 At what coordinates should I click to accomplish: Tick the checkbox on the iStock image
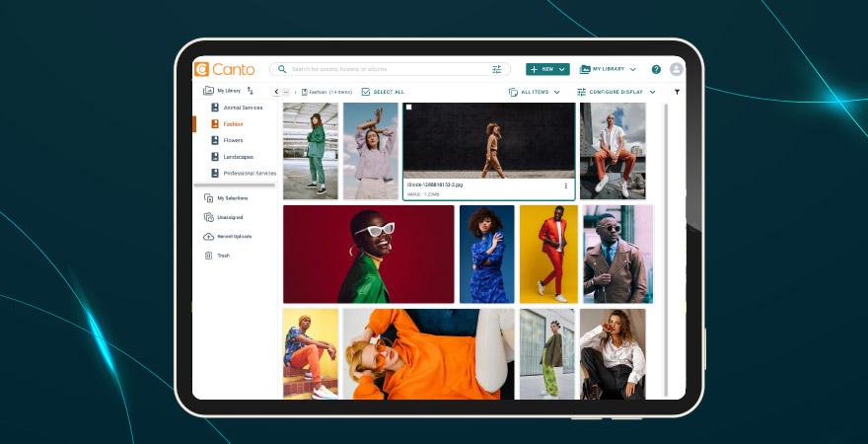coord(409,108)
